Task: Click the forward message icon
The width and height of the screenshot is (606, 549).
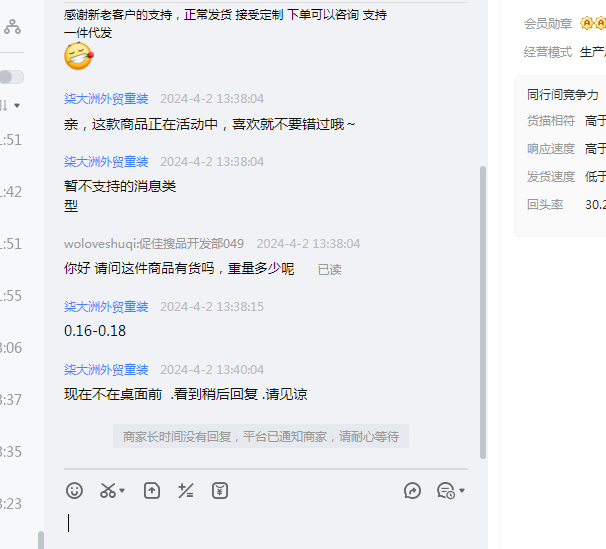Action: coord(412,491)
